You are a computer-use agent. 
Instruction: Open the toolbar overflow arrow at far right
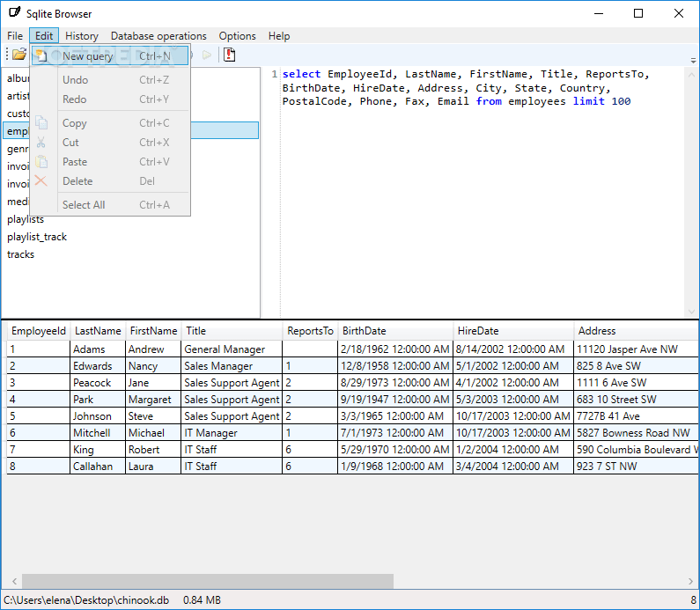(x=693, y=60)
